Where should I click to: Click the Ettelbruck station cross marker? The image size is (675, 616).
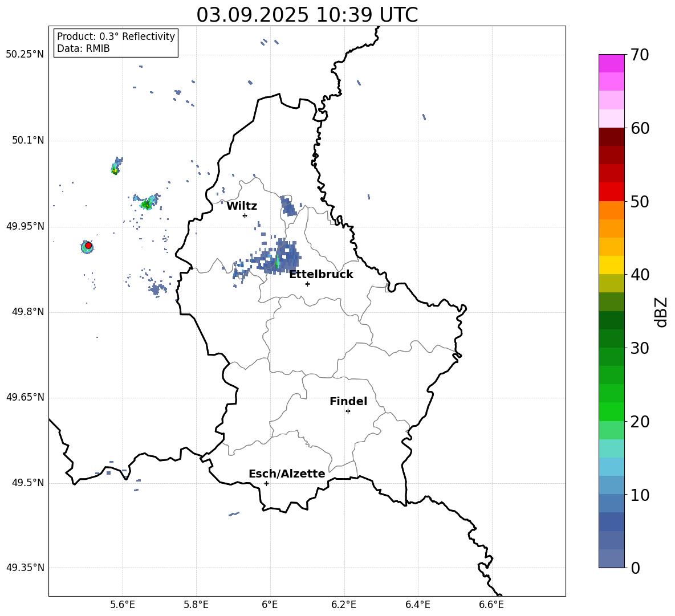pos(307,284)
